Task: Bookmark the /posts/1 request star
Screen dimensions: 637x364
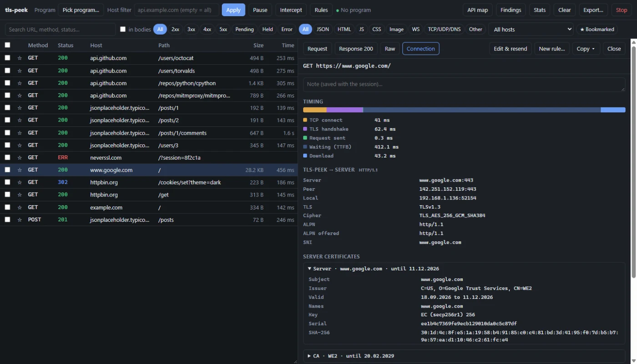Action: 20,108
